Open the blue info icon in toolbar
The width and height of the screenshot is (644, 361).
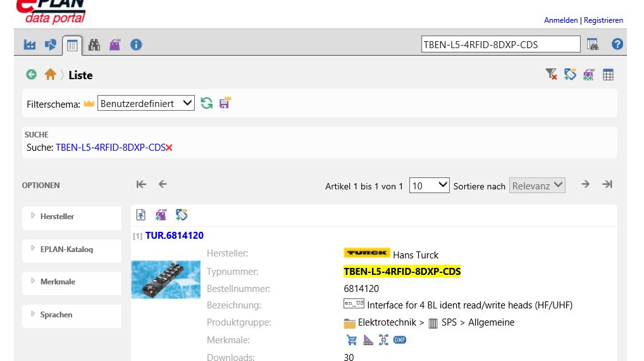pos(136,44)
